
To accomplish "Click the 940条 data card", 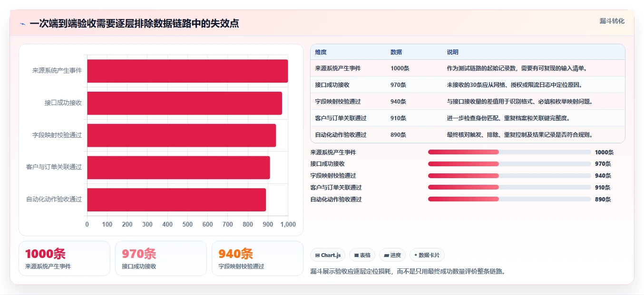I will (257, 258).
